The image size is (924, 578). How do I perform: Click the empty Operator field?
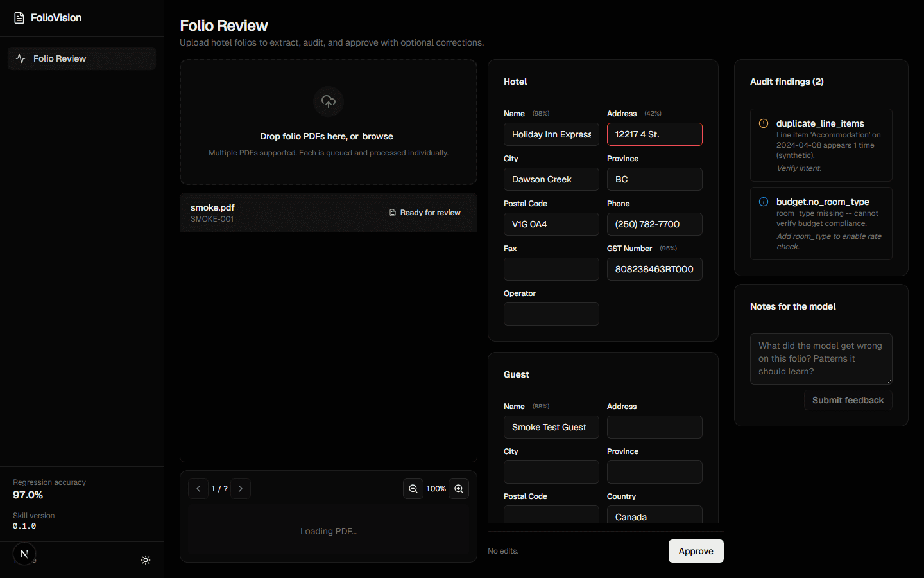click(x=551, y=314)
